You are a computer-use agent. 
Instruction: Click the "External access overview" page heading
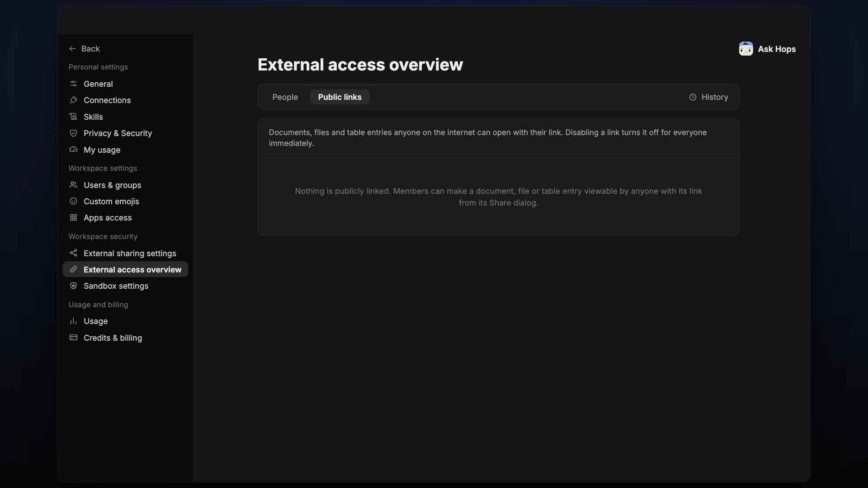coord(360,65)
